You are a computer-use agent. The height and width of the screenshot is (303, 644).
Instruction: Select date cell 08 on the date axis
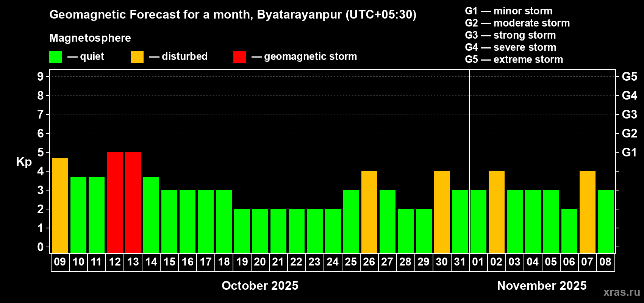[606, 262]
